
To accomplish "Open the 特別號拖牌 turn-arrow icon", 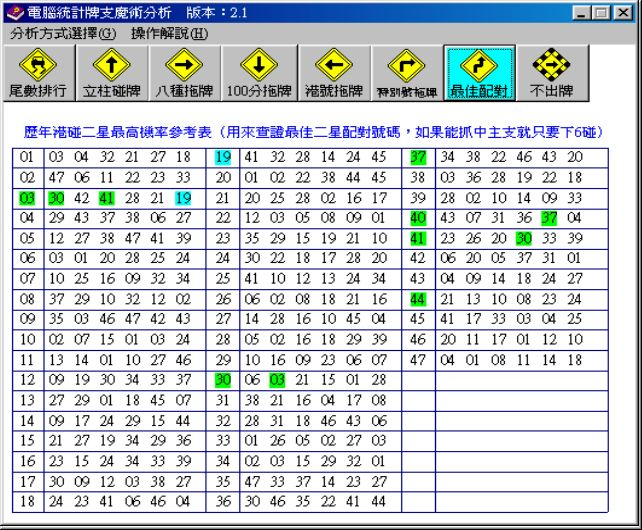I will [x=405, y=75].
